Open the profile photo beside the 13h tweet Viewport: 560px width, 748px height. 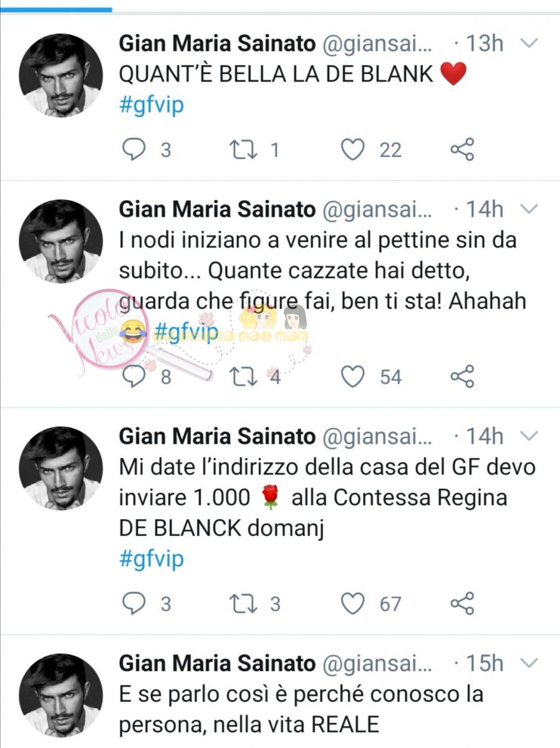[61, 75]
